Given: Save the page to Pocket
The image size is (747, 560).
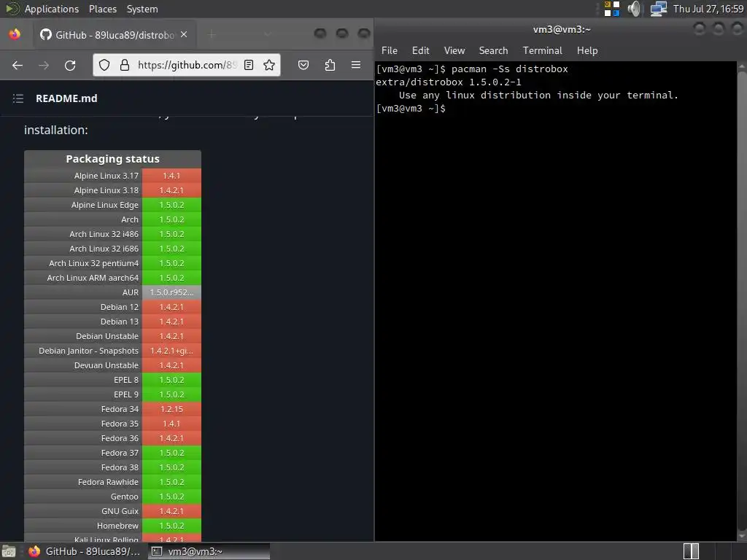Looking at the screenshot, I should point(303,65).
